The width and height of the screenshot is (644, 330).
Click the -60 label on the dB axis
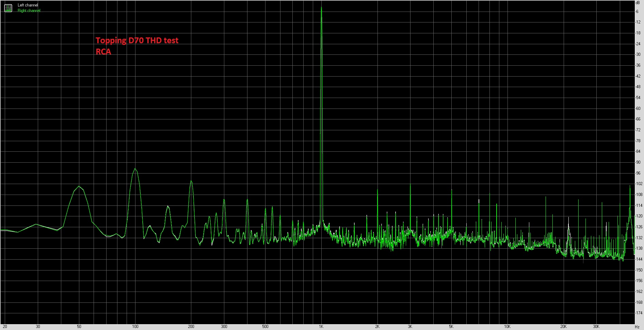coord(638,109)
